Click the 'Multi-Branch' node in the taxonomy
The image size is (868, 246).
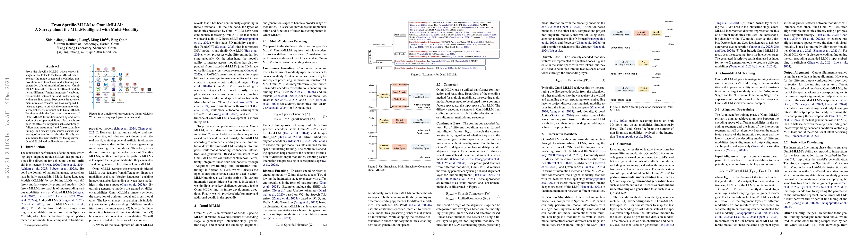[x=401, y=35]
